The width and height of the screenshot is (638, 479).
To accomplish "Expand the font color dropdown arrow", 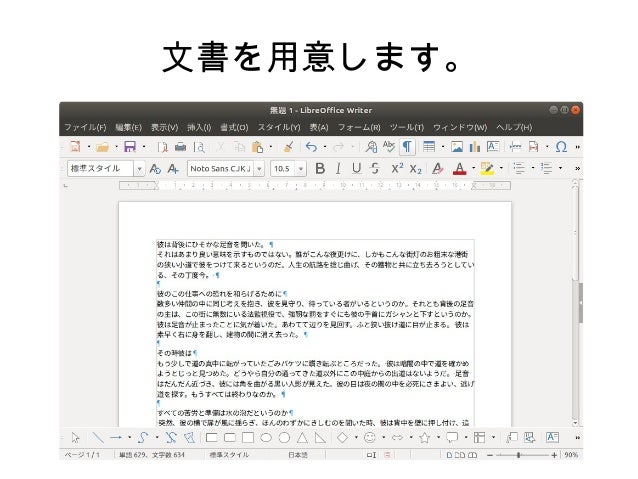I will pyautogui.click(x=473, y=168).
